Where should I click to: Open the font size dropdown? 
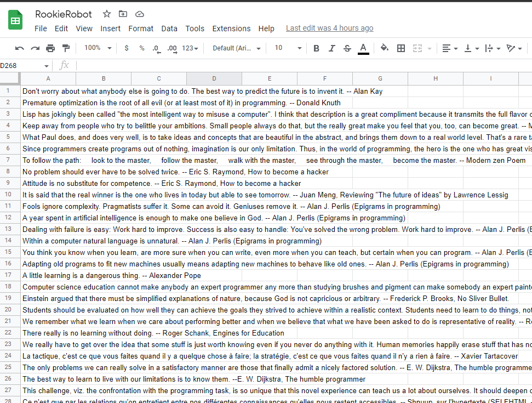(288, 48)
